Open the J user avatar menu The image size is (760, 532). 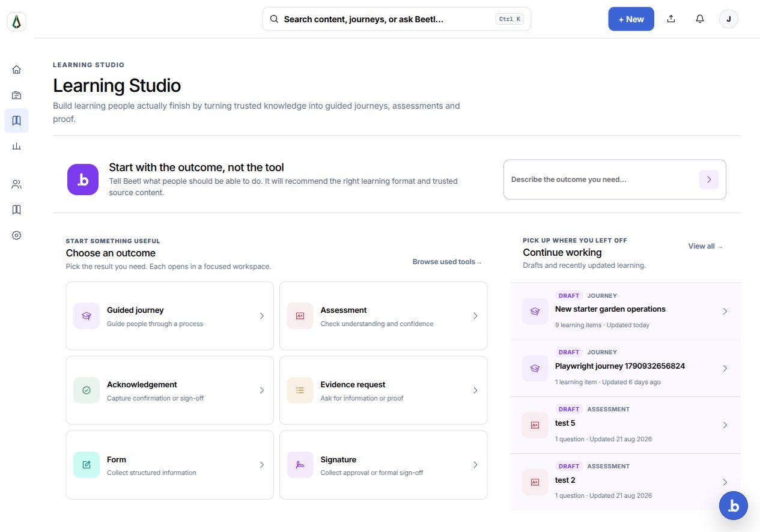coord(729,19)
